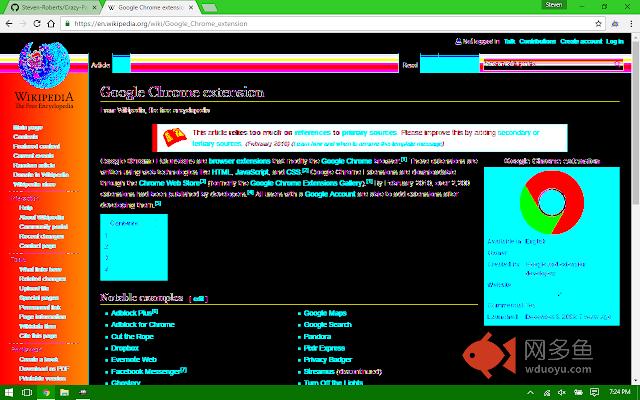Select the Google Chrome extension tab
This screenshot has width=640, height=400.
(x=150, y=8)
